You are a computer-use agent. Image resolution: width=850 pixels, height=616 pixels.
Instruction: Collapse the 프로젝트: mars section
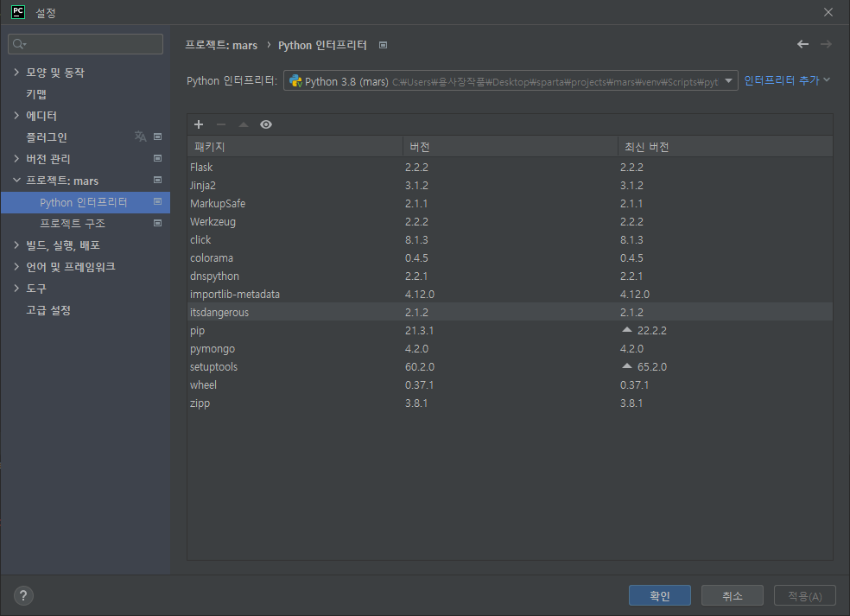click(16, 180)
